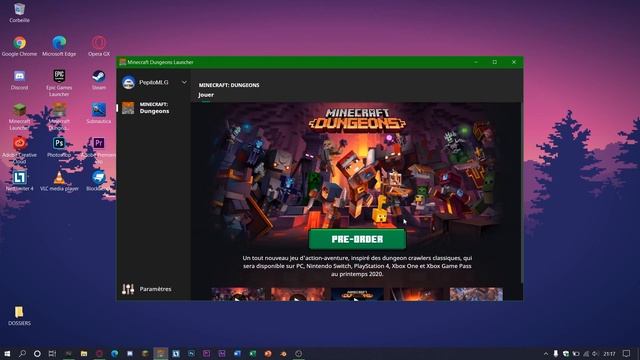This screenshot has height=360, width=640.
Task: Open the NetLimiter 4 desktop shortcut
Action: [19, 181]
